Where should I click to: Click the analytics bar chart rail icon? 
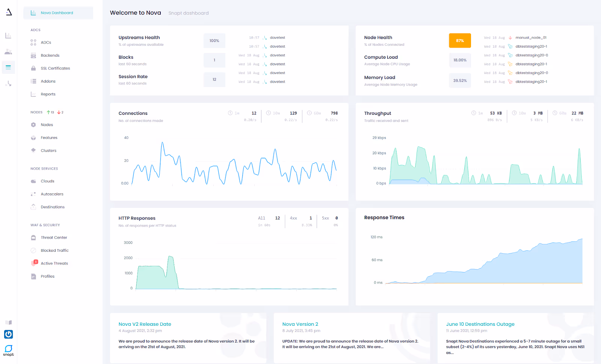pyautogui.click(x=8, y=36)
